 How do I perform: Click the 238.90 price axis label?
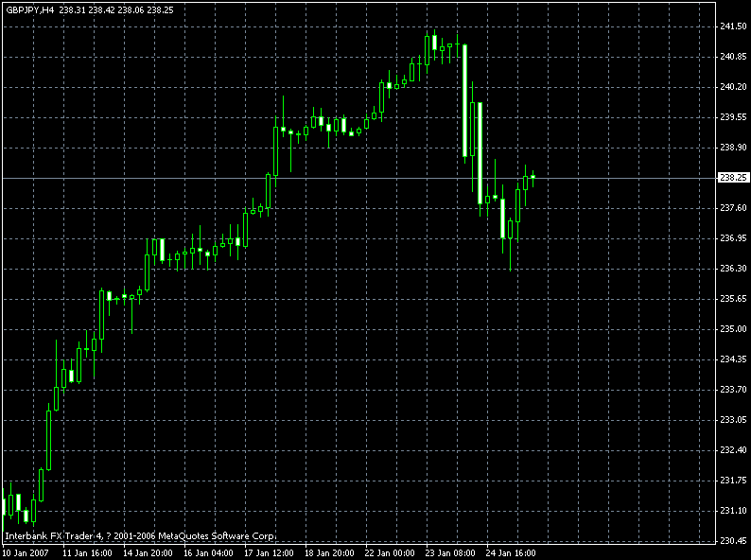point(733,147)
